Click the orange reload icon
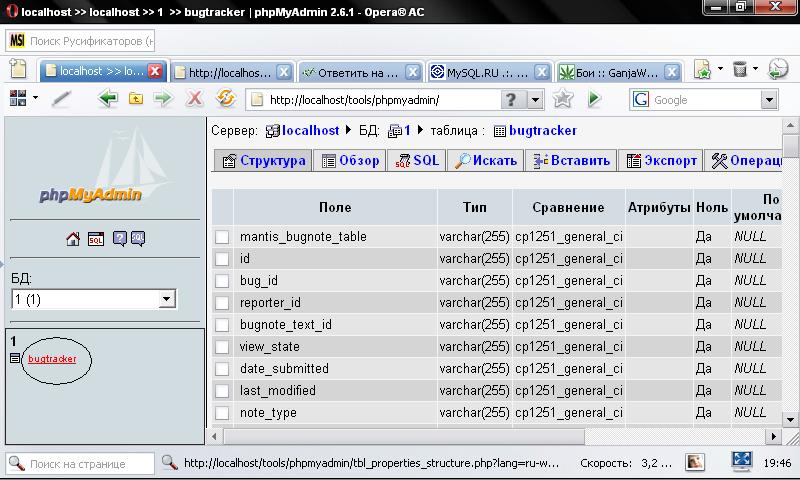This screenshot has width=800, height=480. click(226, 97)
